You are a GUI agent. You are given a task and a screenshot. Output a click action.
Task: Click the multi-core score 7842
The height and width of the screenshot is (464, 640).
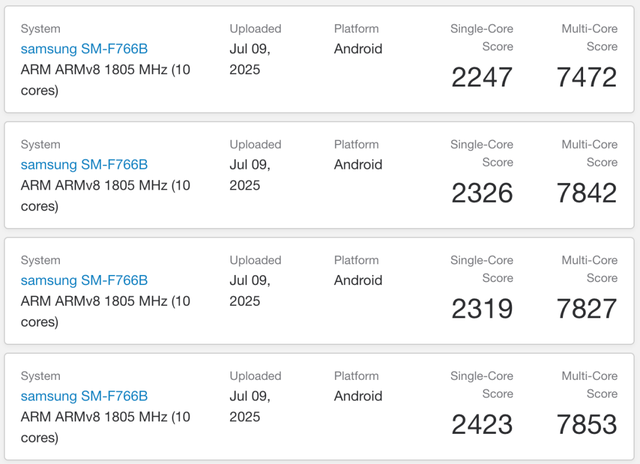click(587, 193)
